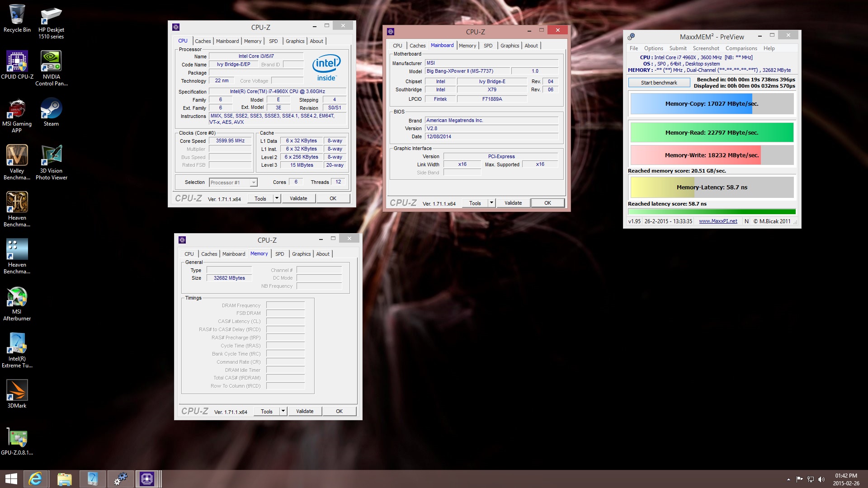Launch Valley Benchmark shortcut
Viewport: 868px width, 488px height.
pyautogui.click(x=17, y=163)
